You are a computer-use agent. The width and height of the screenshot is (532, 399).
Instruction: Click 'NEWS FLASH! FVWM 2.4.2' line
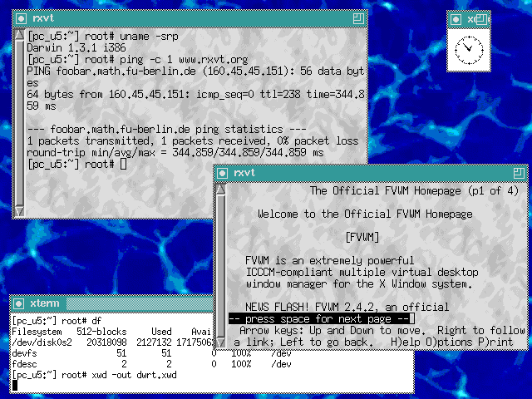point(347,307)
